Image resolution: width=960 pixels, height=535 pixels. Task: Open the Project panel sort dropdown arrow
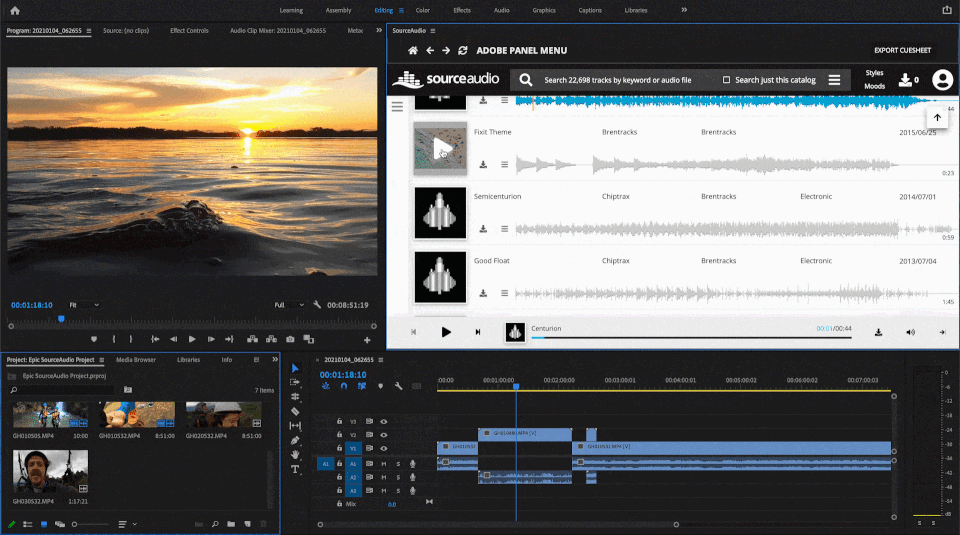click(x=135, y=524)
